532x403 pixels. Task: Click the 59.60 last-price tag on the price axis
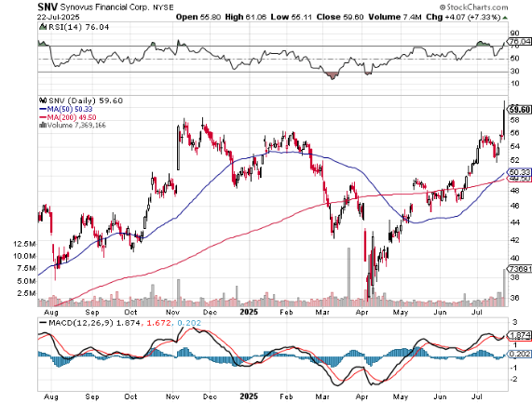click(520, 110)
